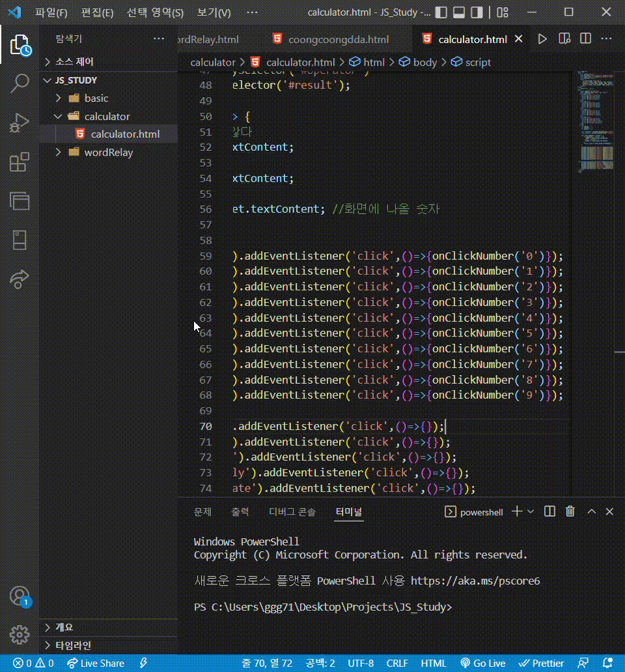
Task: Open the Explorer view in activity bar
Action: click(20, 45)
